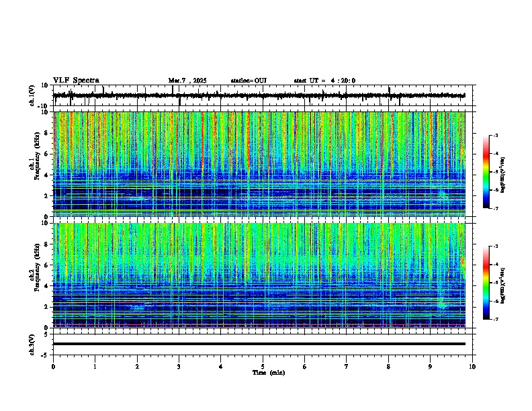The width and height of the screenshot is (532, 411).
Task: Click the ch.2 color scale bar
Action: click(486, 283)
